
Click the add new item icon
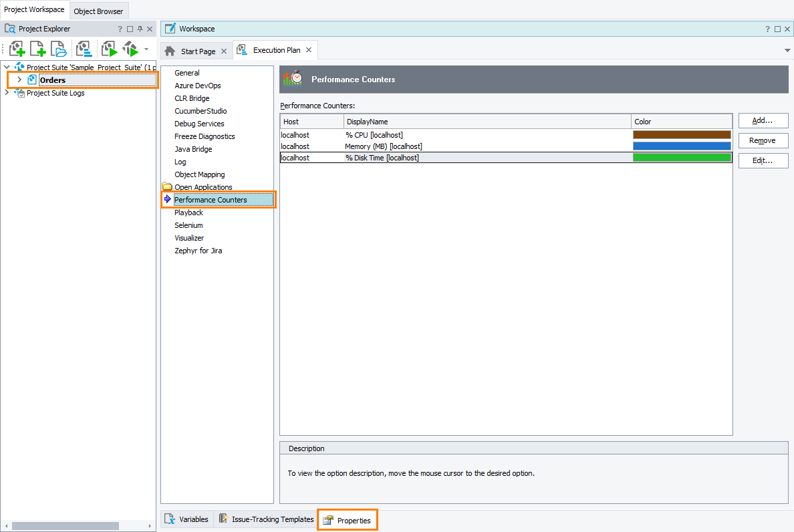pyautogui.click(x=38, y=49)
